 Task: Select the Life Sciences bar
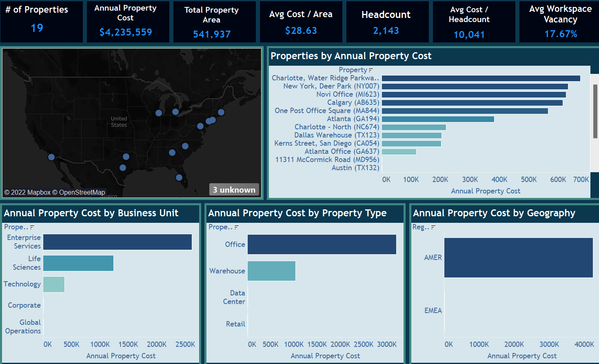tap(78, 263)
